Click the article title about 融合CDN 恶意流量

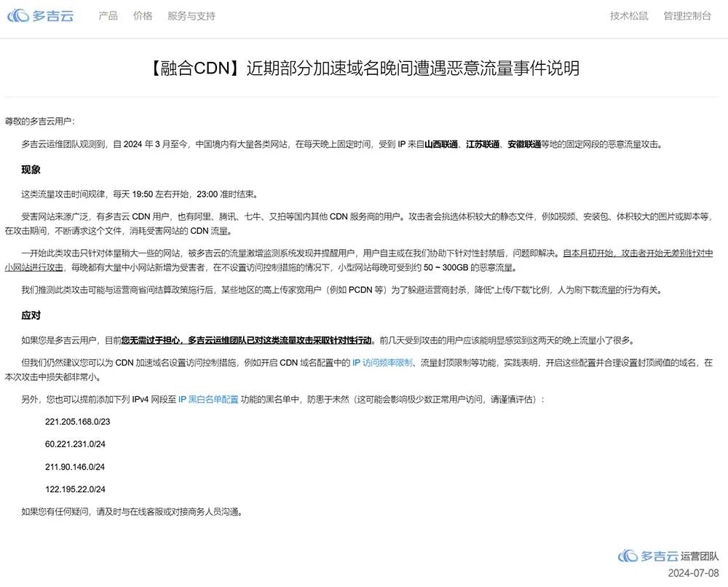pos(364,68)
